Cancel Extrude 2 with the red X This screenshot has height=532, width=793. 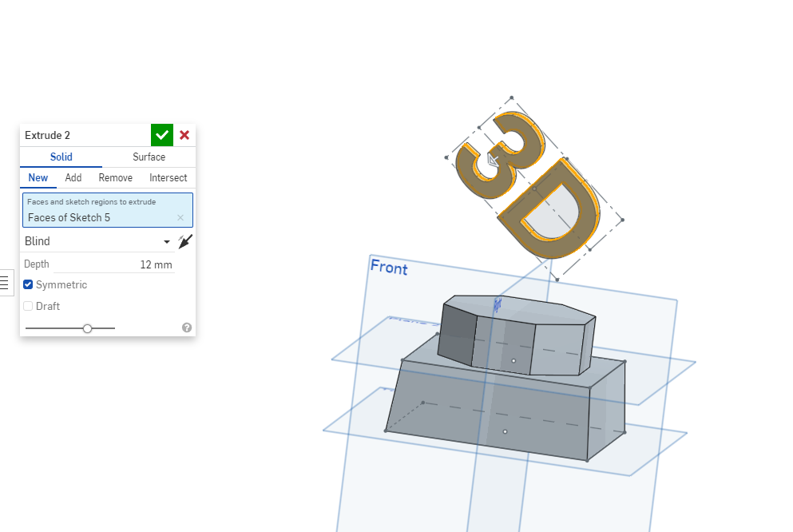click(x=184, y=135)
